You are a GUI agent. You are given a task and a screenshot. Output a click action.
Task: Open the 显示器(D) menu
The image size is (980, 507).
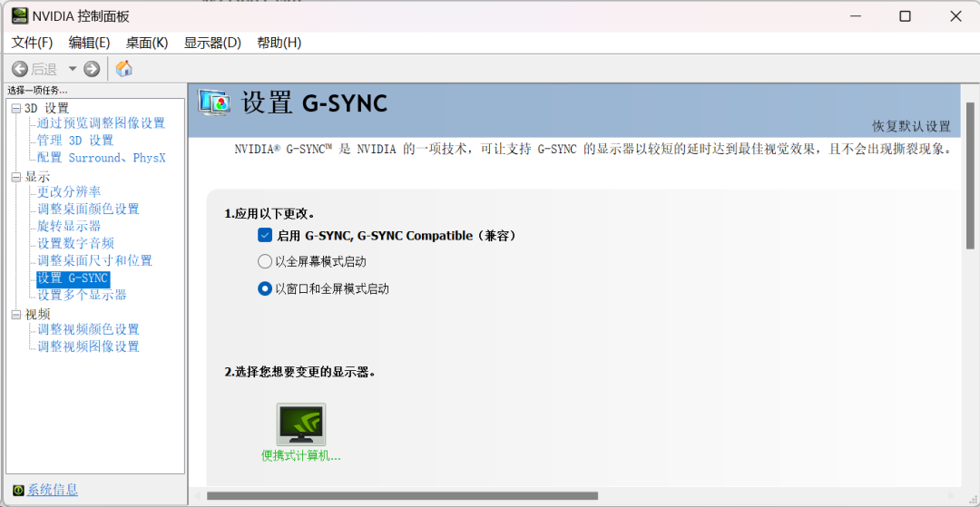click(x=212, y=43)
